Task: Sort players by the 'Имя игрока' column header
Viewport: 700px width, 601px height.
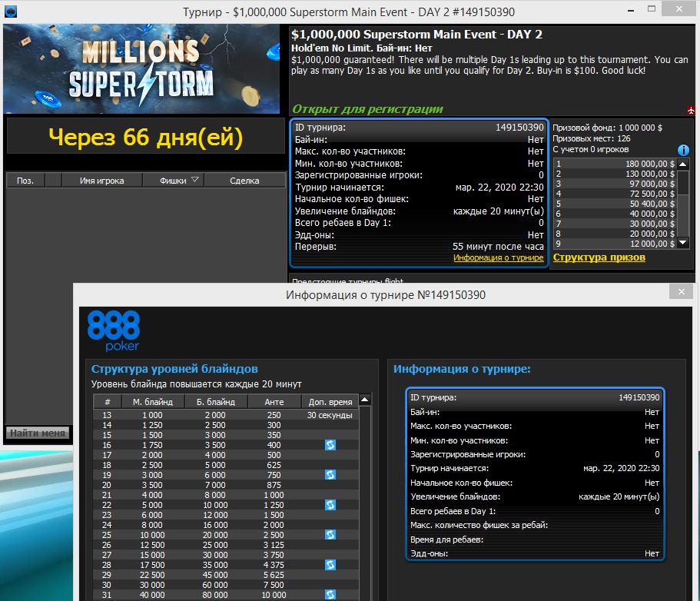Action: (x=101, y=181)
